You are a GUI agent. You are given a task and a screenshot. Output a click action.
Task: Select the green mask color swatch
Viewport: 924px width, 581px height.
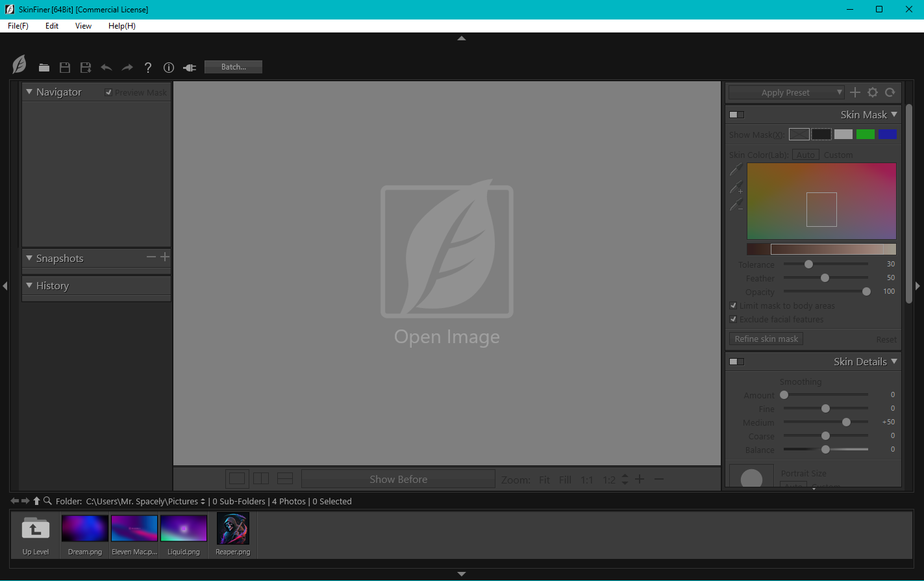tap(866, 134)
